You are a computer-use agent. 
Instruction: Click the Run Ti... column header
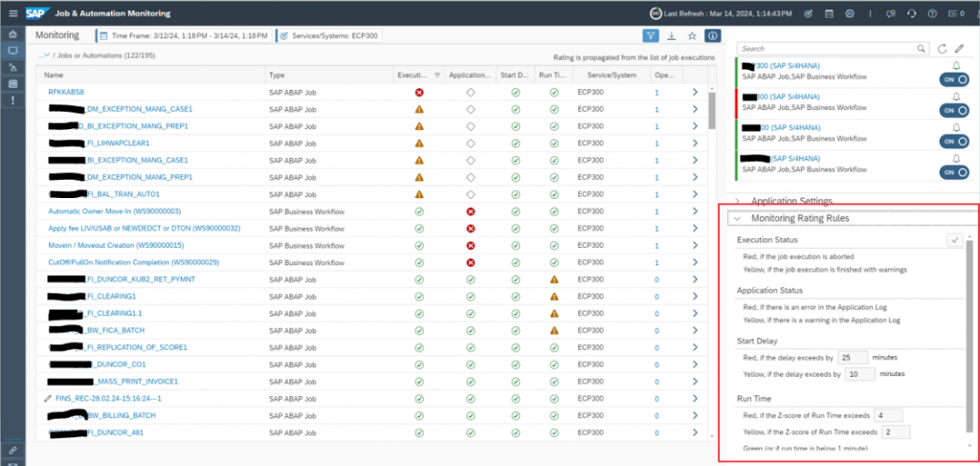(x=554, y=75)
